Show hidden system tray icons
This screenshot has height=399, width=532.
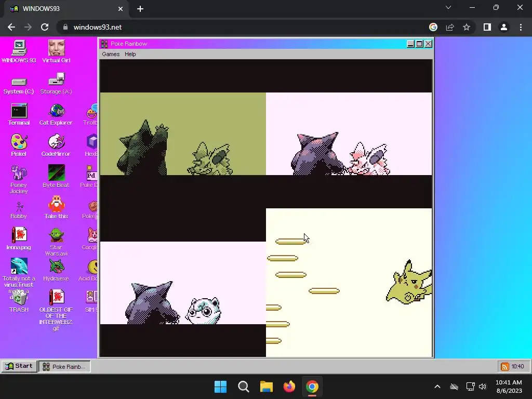[x=437, y=387]
